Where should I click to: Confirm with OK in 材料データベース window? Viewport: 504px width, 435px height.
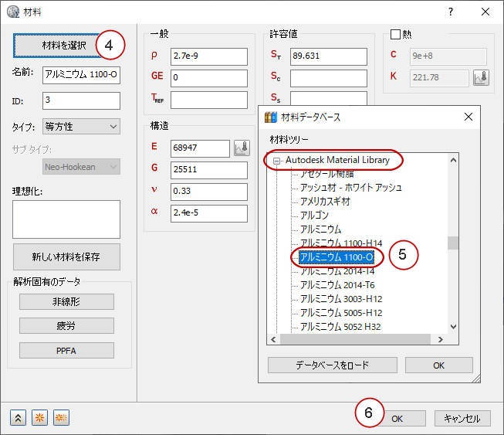click(438, 365)
